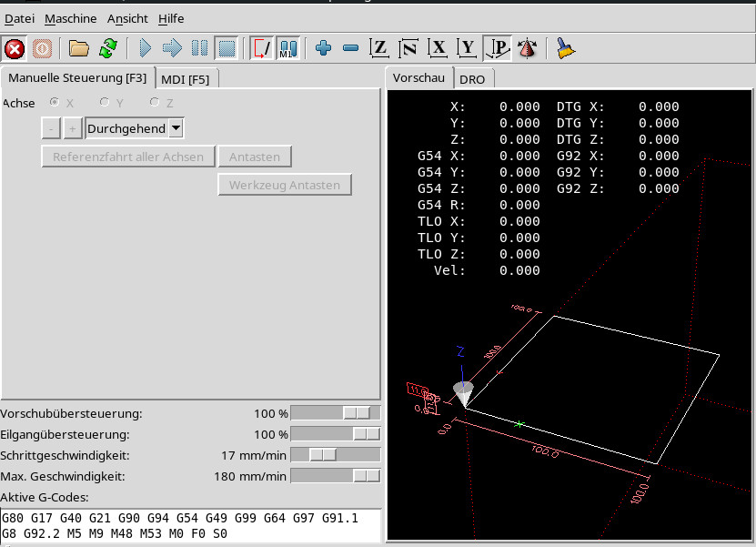This screenshot has height=547, width=756.
Task: Select X axis radio button
Action: click(x=55, y=102)
